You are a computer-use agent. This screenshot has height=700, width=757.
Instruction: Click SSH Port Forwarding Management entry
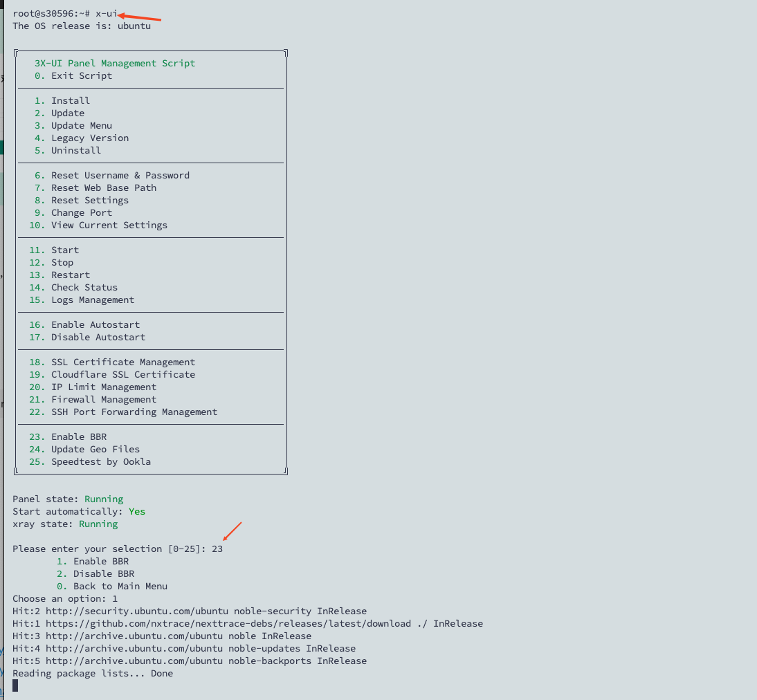pyautogui.click(x=134, y=412)
